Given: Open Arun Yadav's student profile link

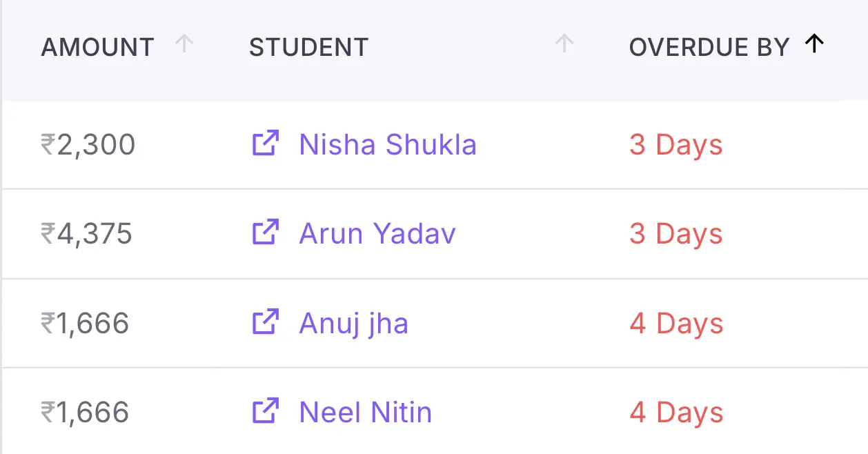Looking at the screenshot, I should click(377, 234).
